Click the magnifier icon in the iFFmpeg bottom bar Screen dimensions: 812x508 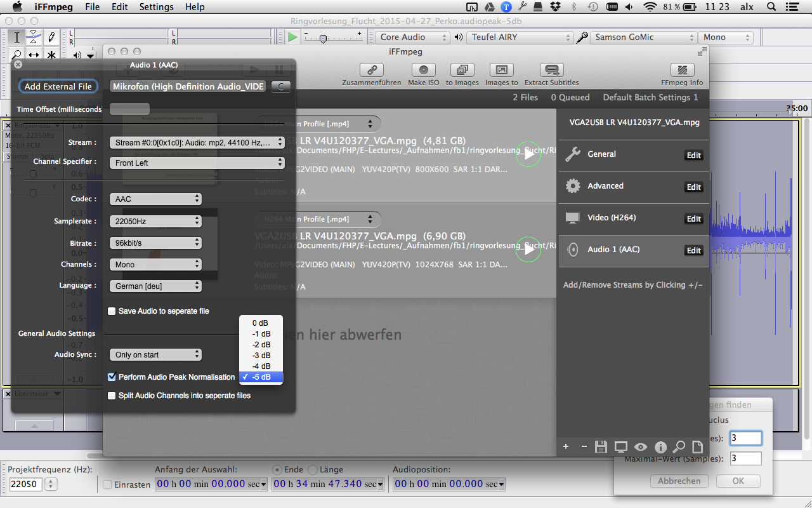click(x=679, y=447)
